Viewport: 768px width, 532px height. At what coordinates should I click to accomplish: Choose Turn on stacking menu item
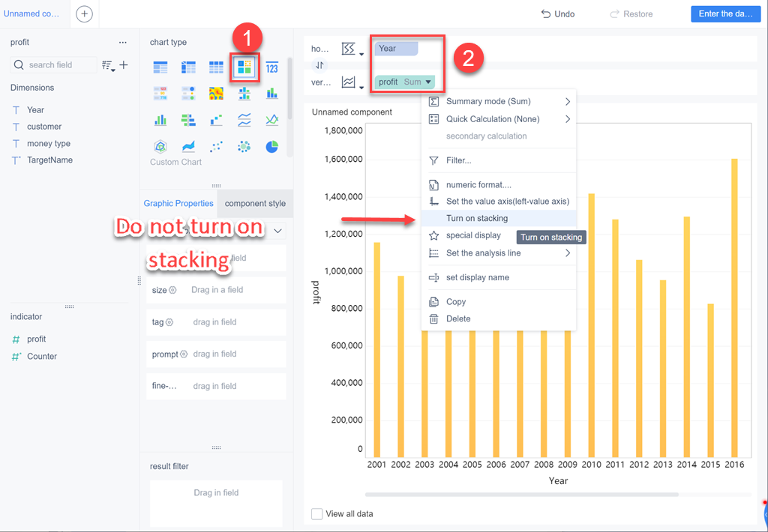coord(499,218)
